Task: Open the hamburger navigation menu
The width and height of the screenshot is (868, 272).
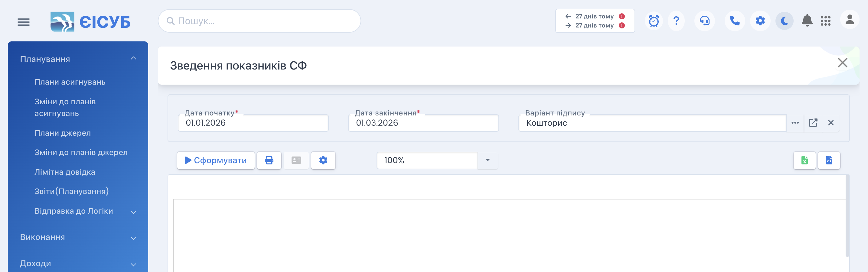Action: (x=24, y=22)
